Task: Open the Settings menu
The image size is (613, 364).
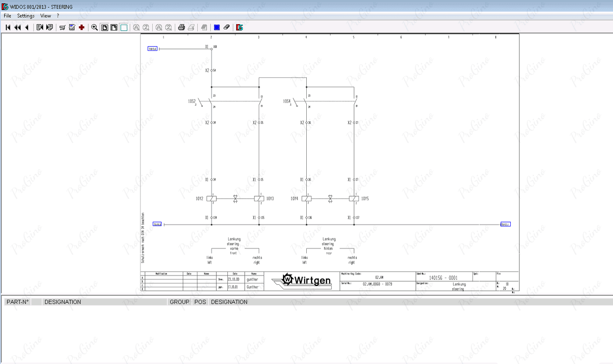Action: [26, 16]
